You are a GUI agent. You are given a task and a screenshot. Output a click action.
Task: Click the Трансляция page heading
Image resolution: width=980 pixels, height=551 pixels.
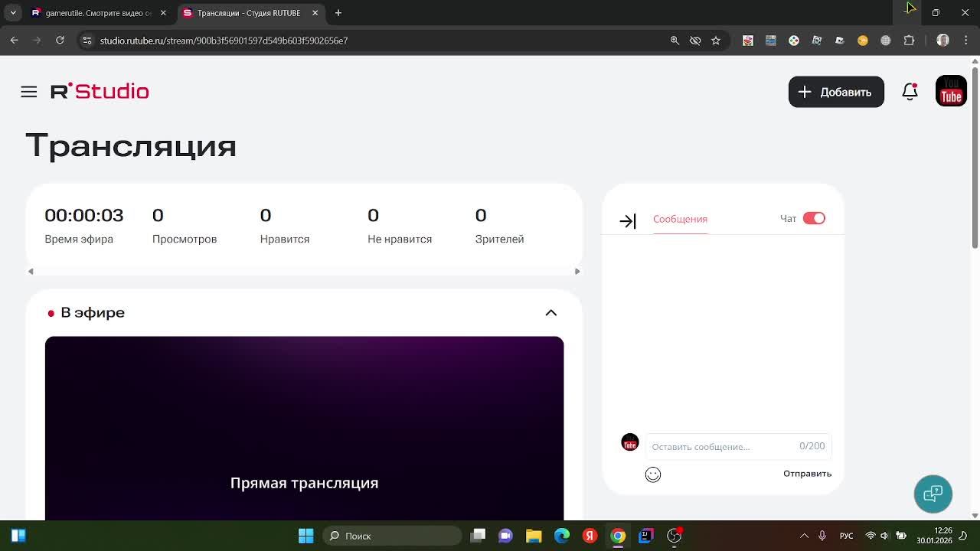pos(131,146)
